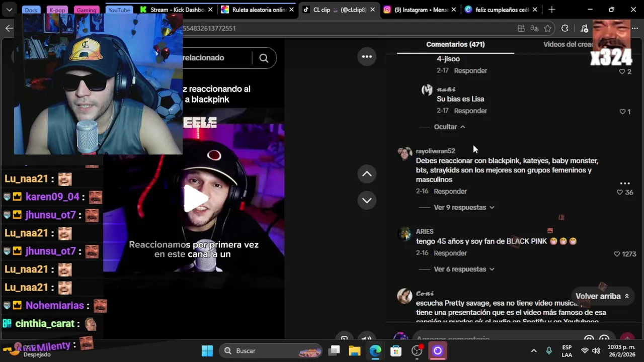This screenshot has height=362, width=644.
Task: Go to next video with down arrow
Action: pos(367,200)
